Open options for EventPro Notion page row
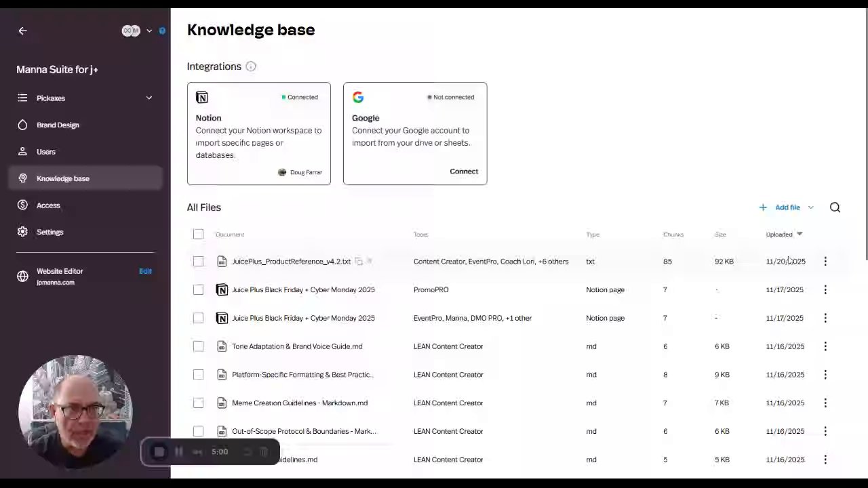The width and height of the screenshot is (868, 488). (825, 318)
